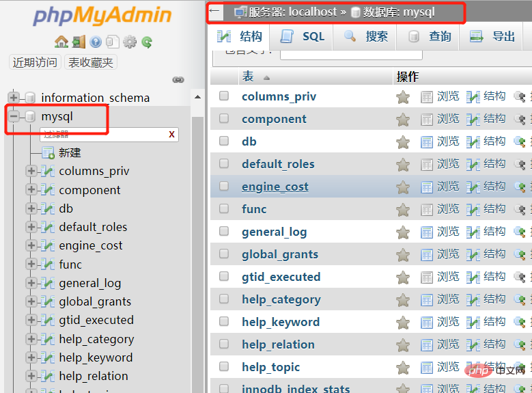Open the help_category table link

tap(281, 299)
